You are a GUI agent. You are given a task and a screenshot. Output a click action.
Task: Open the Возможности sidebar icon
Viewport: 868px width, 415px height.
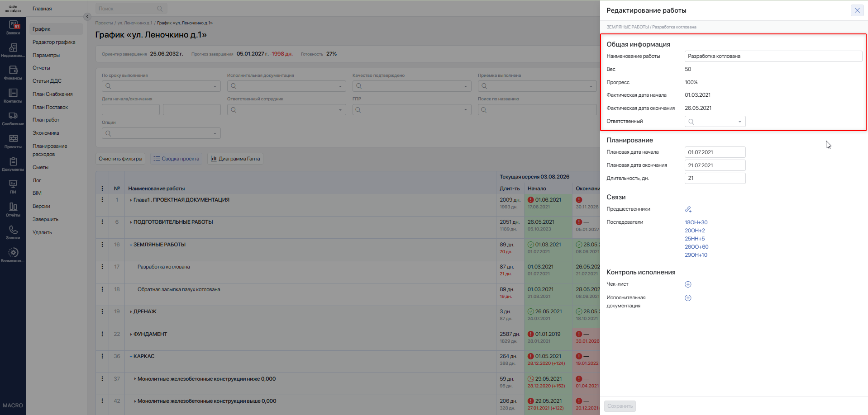(13, 255)
